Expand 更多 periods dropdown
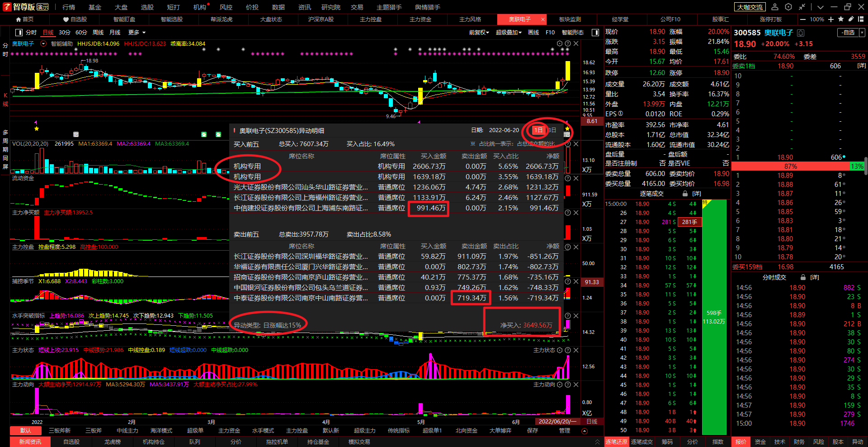Viewport: 868px width, 447px height. pyautogui.click(x=137, y=33)
